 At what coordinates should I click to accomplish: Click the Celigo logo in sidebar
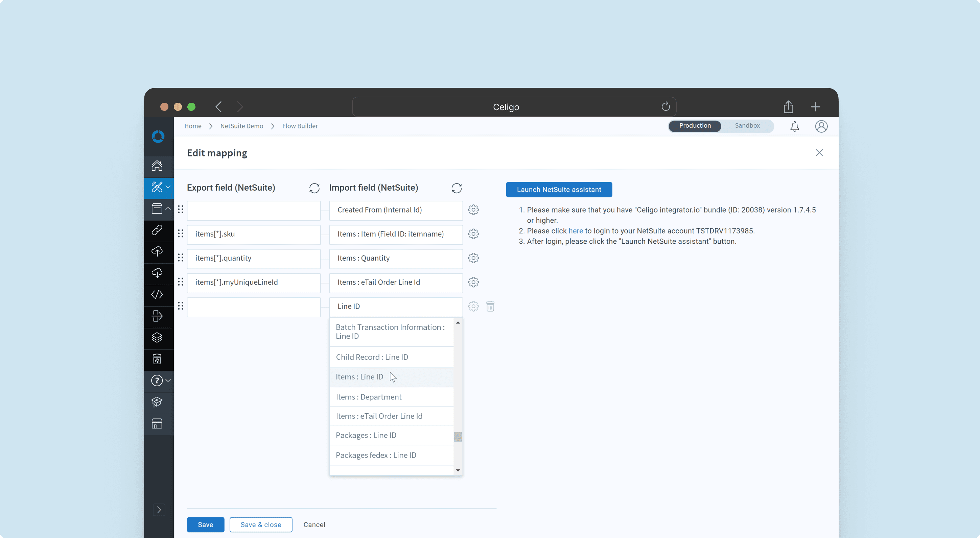coord(158,137)
